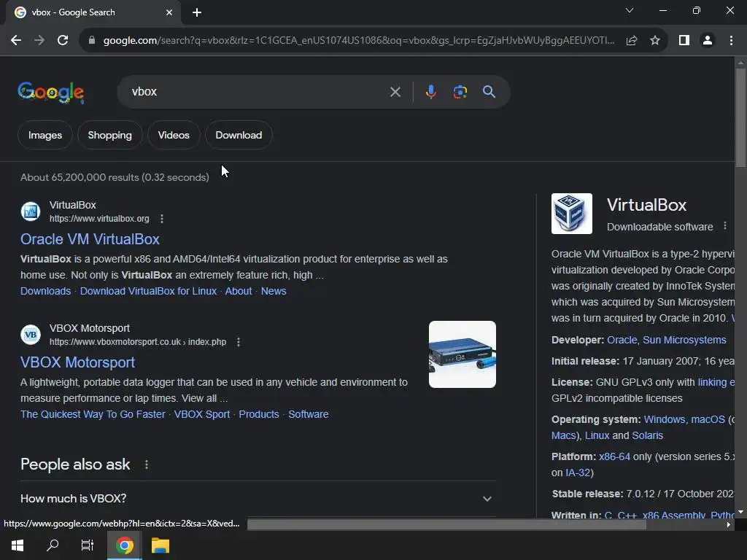This screenshot has width=747, height=560.
Task: Reload the current page
Action: click(x=63, y=41)
